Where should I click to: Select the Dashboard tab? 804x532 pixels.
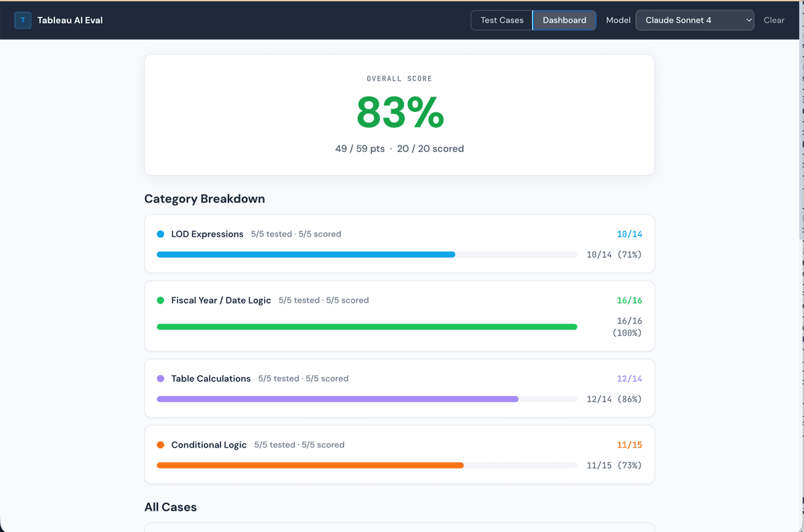564,20
